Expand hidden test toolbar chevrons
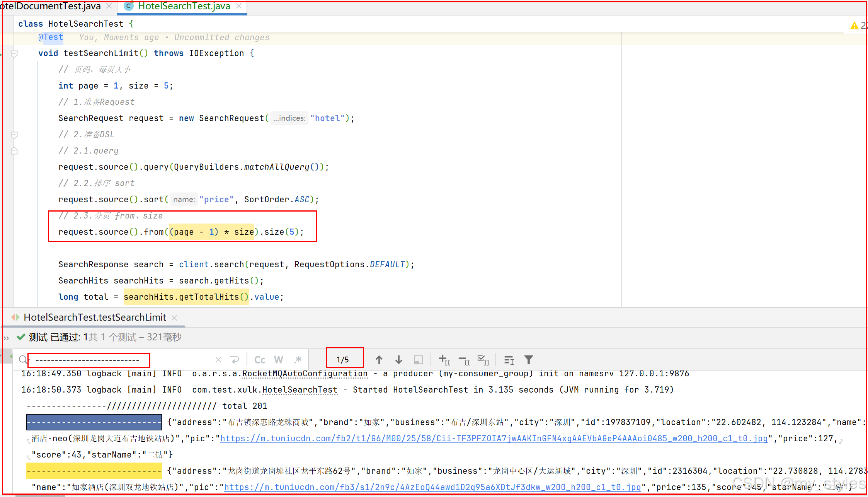Screen dimensions: 868x497 coord(6,338)
